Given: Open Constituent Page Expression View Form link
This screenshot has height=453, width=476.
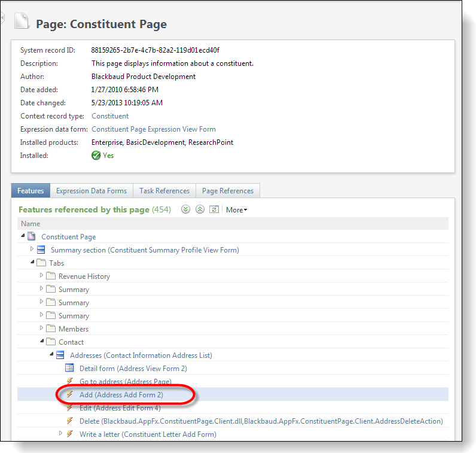Looking at the screenshot, I should (x=154, y=129).
